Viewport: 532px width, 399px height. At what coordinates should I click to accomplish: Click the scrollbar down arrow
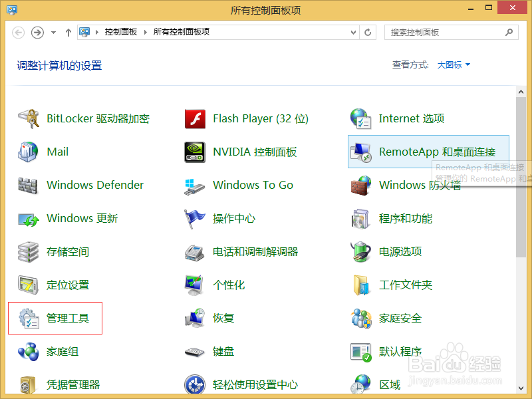click(x=521, y=388)
